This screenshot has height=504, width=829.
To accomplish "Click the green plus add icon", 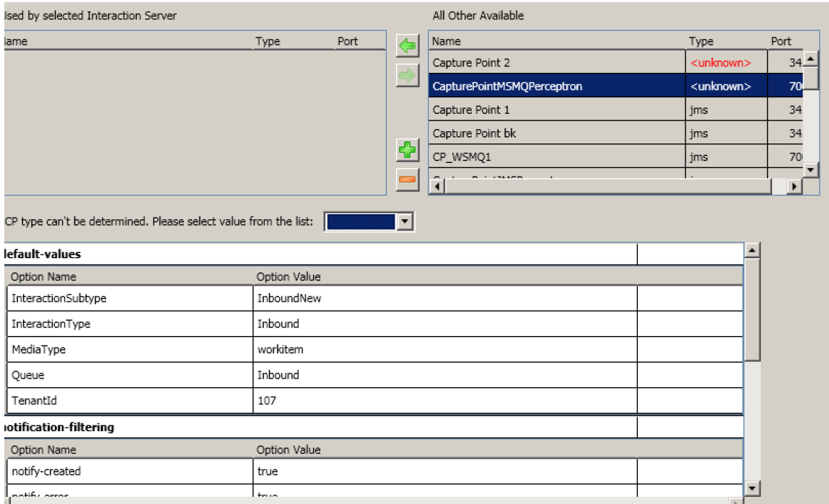I will click(x=408, y=151).
